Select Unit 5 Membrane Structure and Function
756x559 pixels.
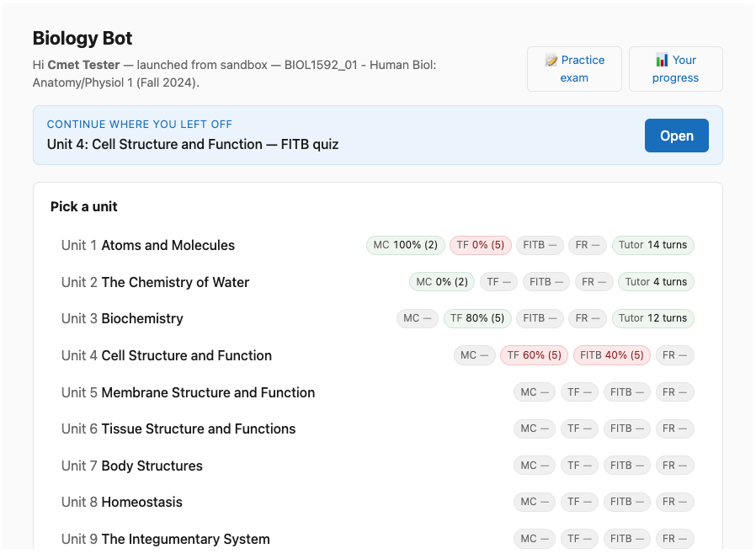point(188,392)
